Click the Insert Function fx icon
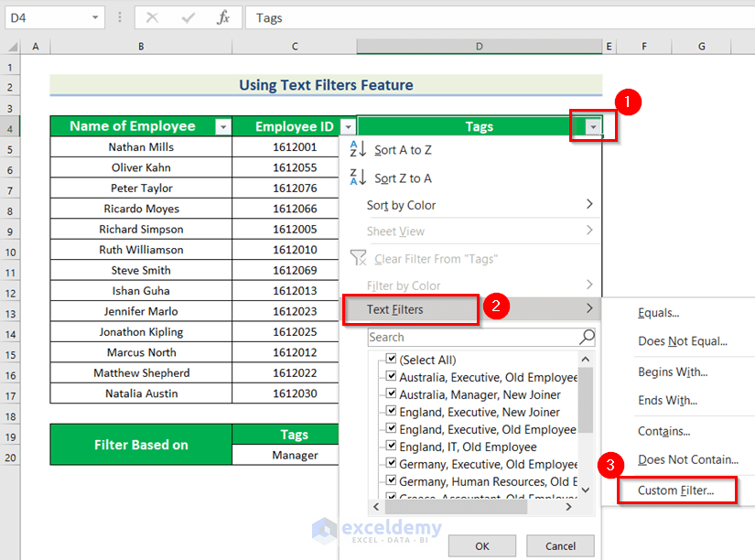Image resolution: width=755 pixels, height=560 pixels. tap(225, 17)
